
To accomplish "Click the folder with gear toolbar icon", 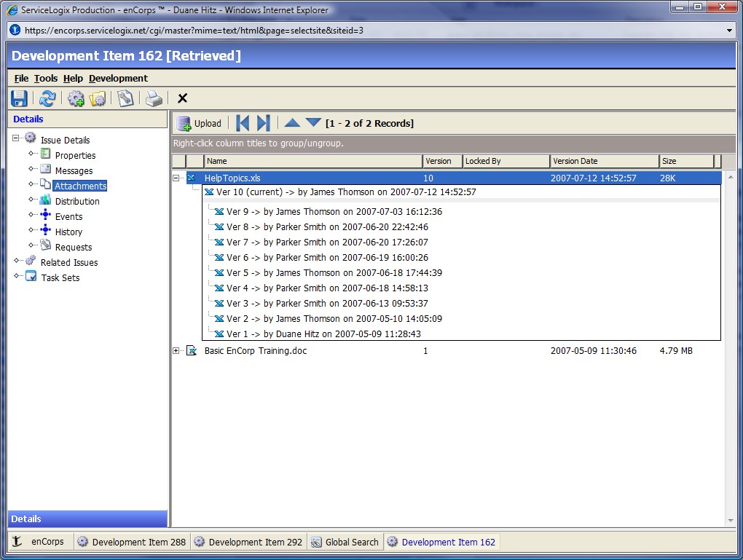I will tap(98, 98).
